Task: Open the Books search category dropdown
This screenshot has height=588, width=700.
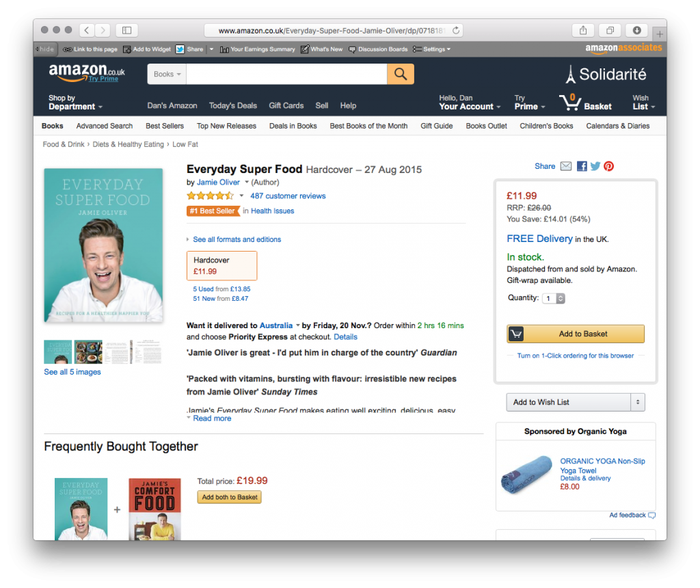Action: pos(167,74)
